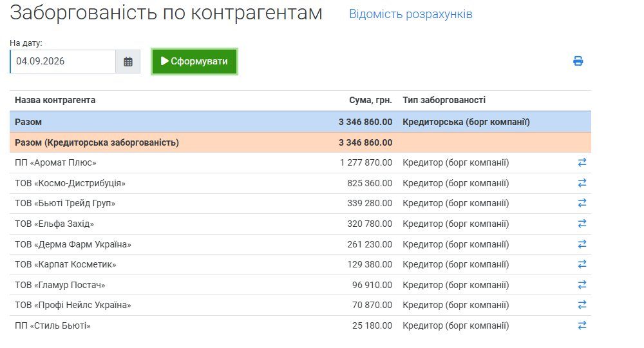Select the Разом total row label
644x348 pixels.
pos(28,122)
